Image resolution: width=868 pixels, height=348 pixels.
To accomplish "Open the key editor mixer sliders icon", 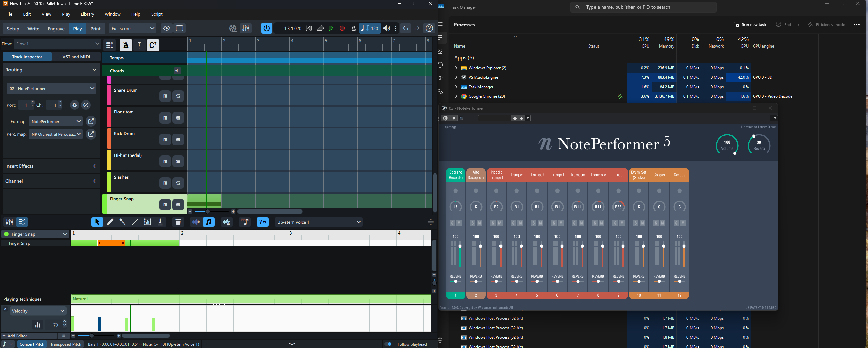I will point(10,222).
